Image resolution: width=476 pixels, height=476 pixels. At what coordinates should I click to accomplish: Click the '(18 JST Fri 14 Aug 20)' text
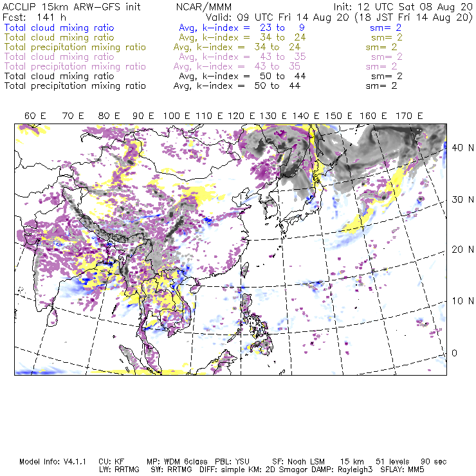(x=414, y=17)
